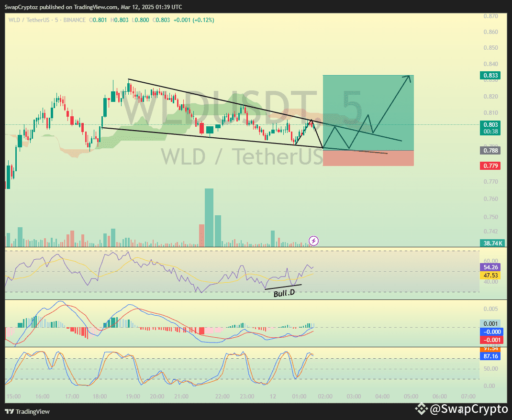Screen dimensions: 512x420
Task: Click the 01:00 label on the time axis
Action: pos(299,397)
